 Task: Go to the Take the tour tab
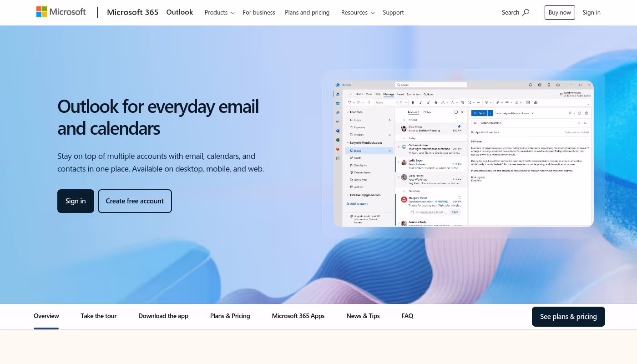click(99, 316)
